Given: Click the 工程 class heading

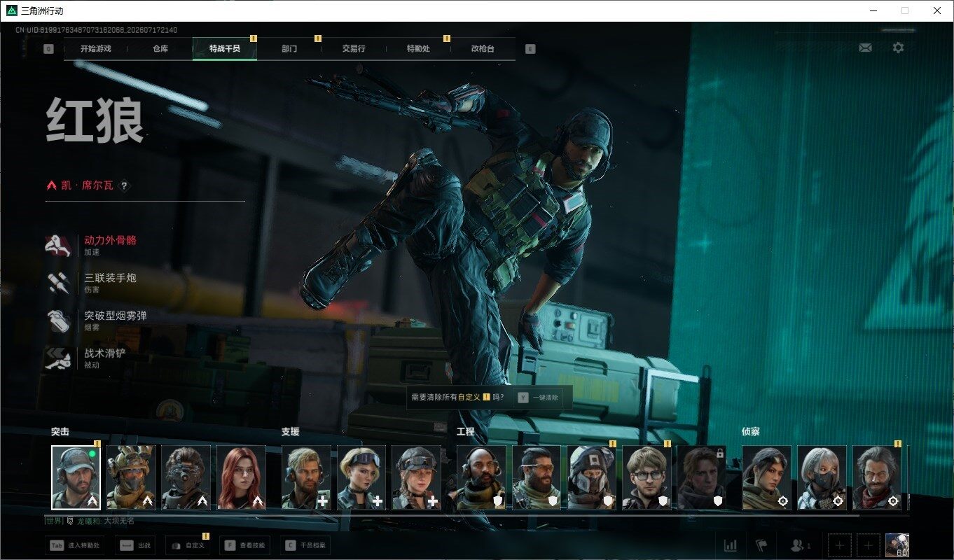Looking at the screenshot, I should 466,432.
